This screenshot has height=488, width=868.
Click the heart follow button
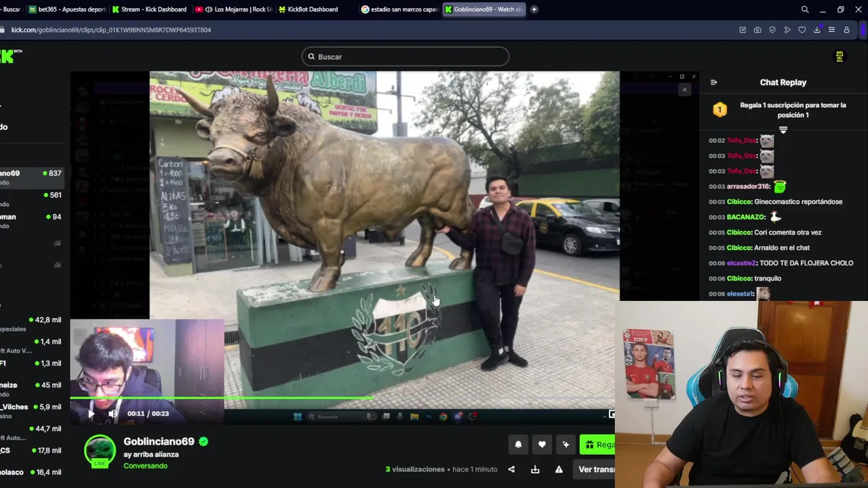tap(542, 445)
